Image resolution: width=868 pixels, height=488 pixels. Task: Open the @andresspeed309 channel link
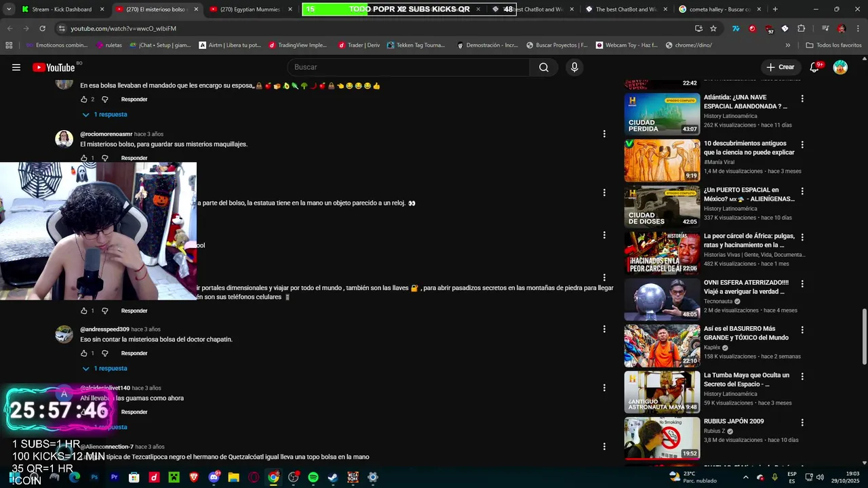coord(104,329)
